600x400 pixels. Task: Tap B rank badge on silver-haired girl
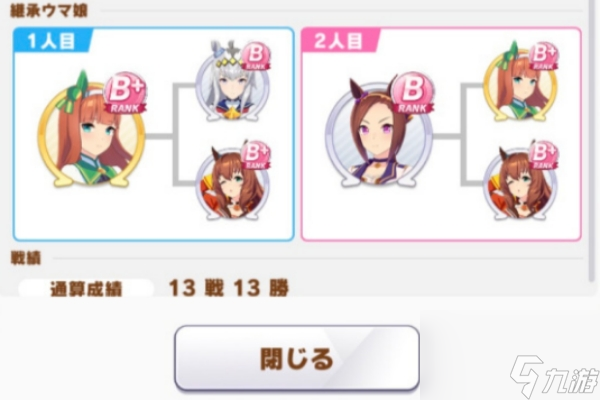pyautogui.click(x=255, y=57)
